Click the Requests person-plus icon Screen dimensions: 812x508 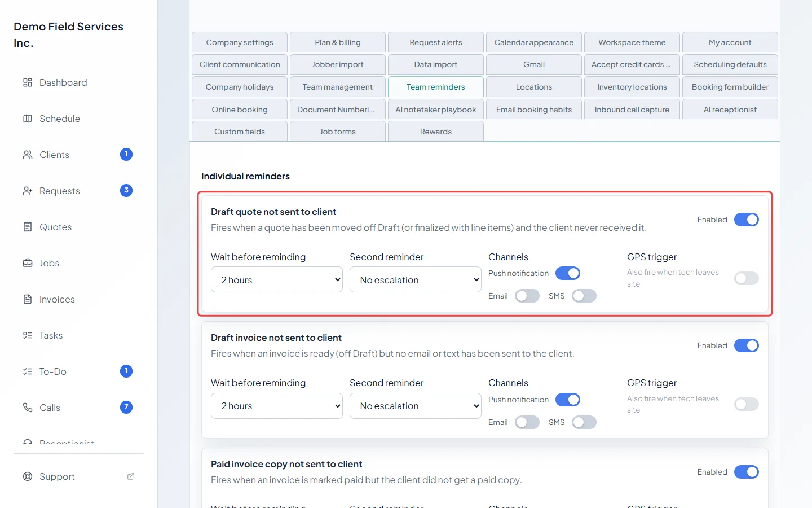click(28, 191)
